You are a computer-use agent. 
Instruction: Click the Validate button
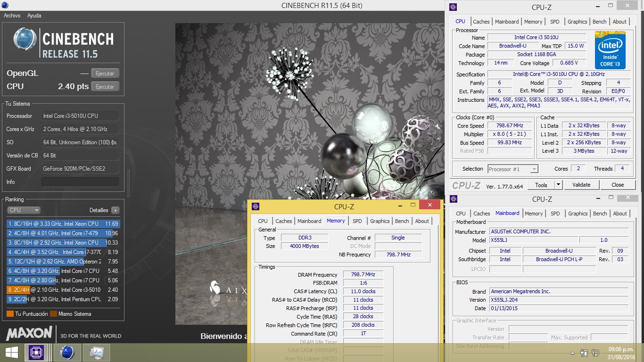(581, 185)
